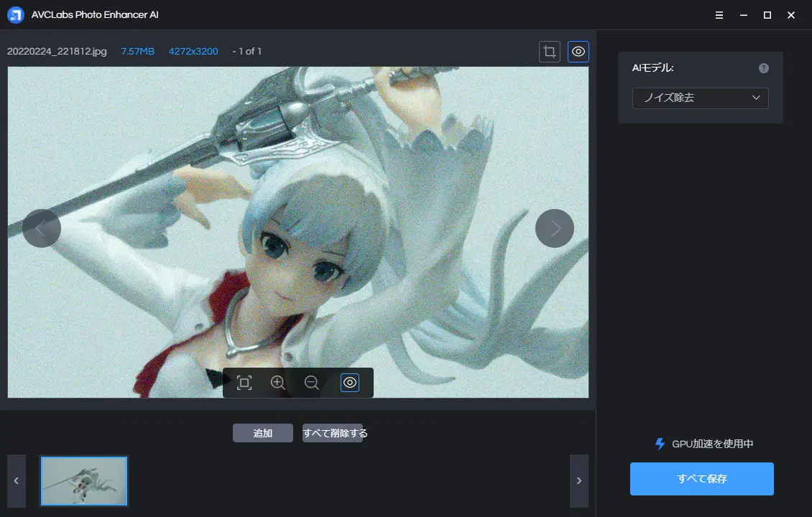Viewport: 812px width, 517px height.
Task: Open the ノイズ除去 AI model dropdown
Action: [x=700, y=98]
